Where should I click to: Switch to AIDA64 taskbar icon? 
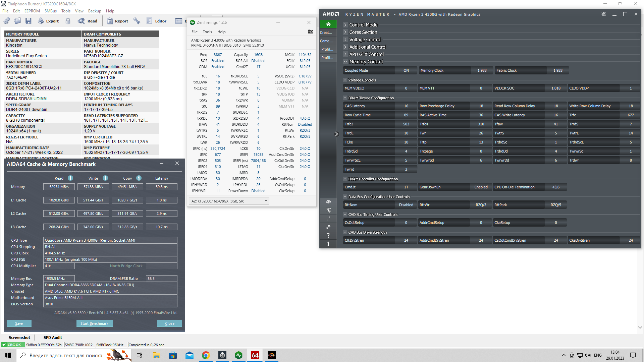click(255, 355)
